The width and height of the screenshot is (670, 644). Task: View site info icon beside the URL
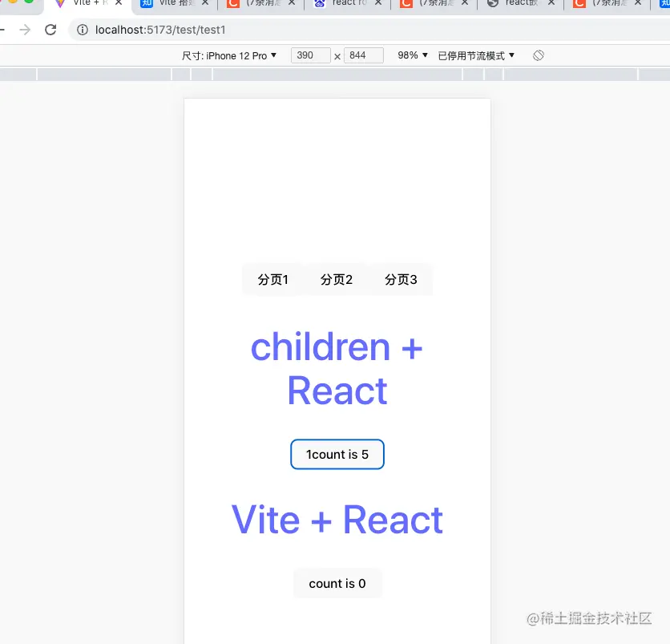82,30
